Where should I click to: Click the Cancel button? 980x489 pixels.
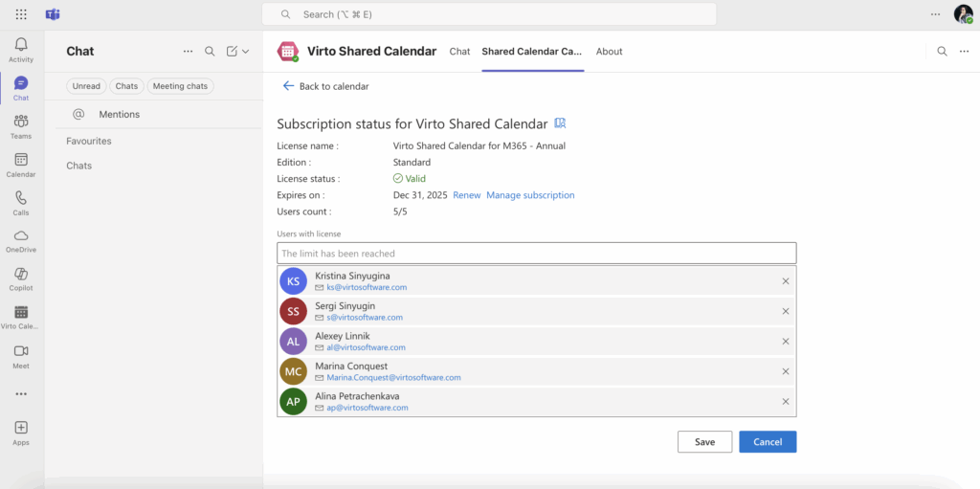point(768,441)
